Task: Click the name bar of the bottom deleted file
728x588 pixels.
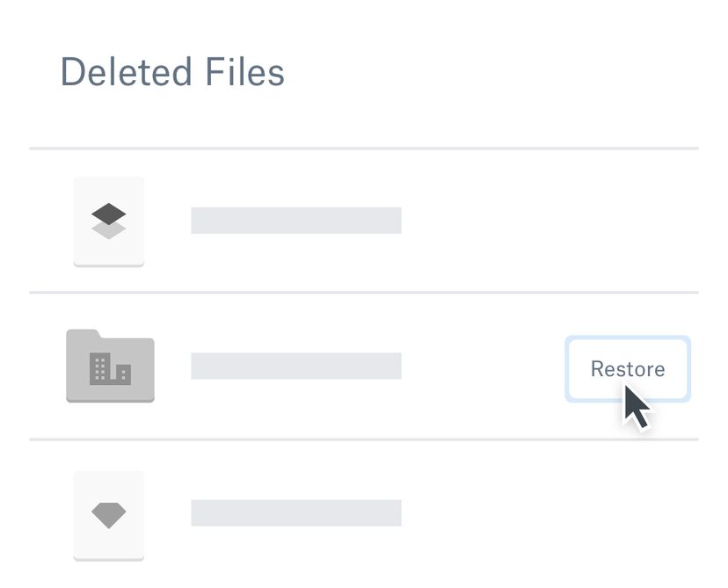Action: (296, 512)
